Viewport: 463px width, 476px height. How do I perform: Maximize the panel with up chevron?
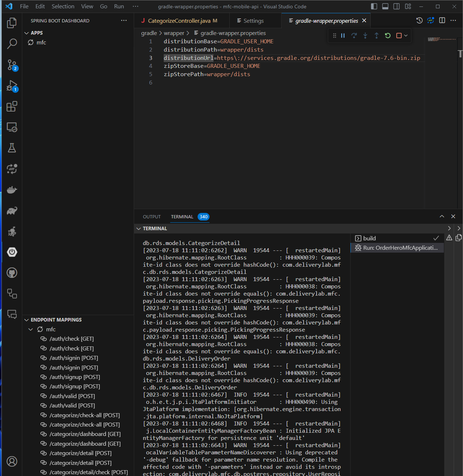click(442, 217)
